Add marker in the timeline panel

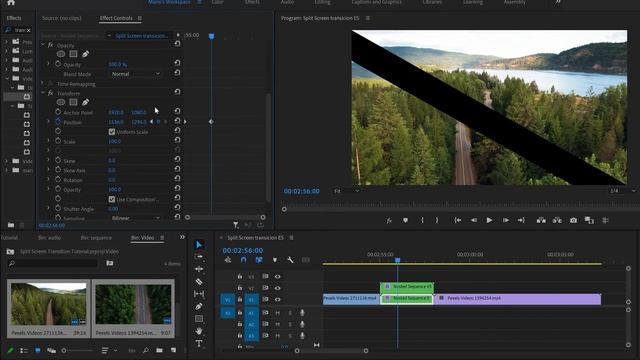pos(275,260)
